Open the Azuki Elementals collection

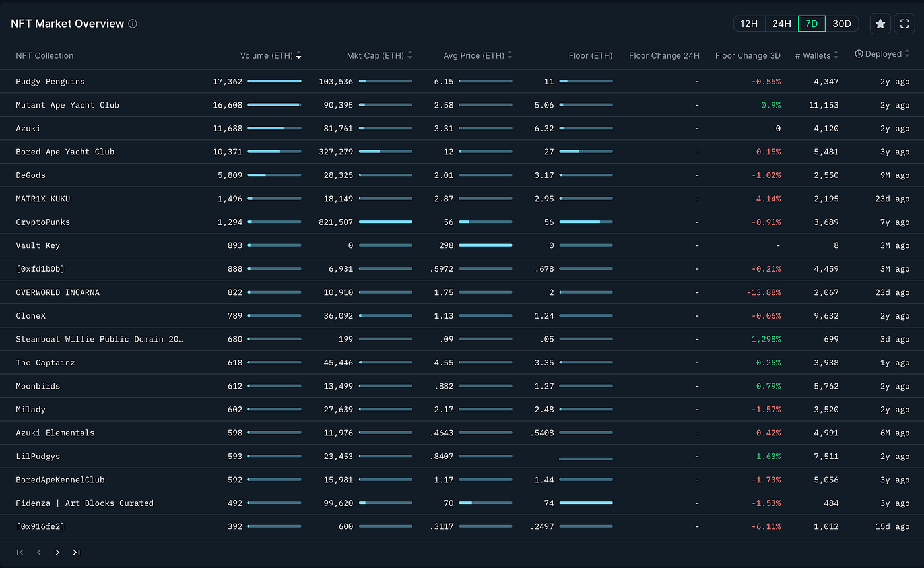point(55,433)
